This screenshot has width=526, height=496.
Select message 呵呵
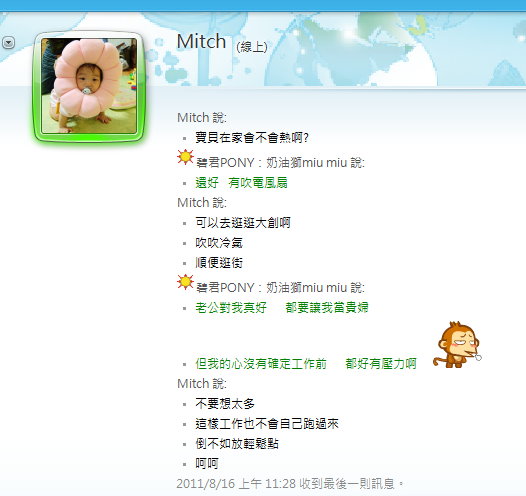click(x=207, y=463)
